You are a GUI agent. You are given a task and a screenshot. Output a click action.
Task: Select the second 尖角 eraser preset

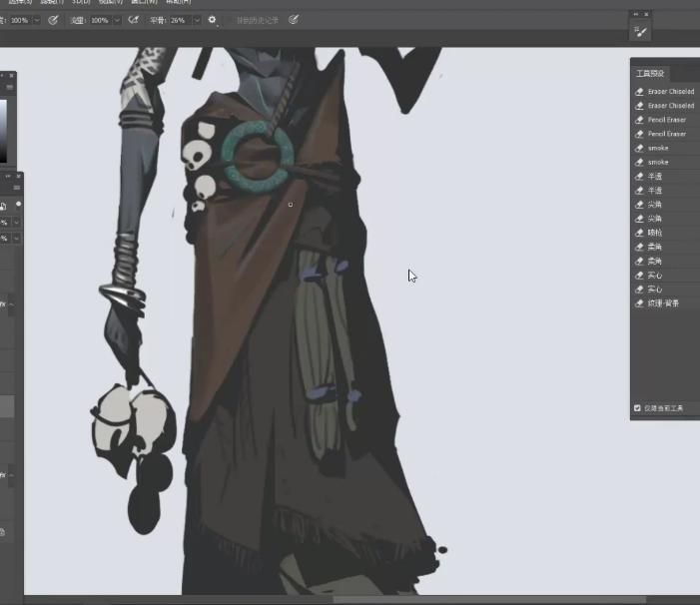(665, 219)
